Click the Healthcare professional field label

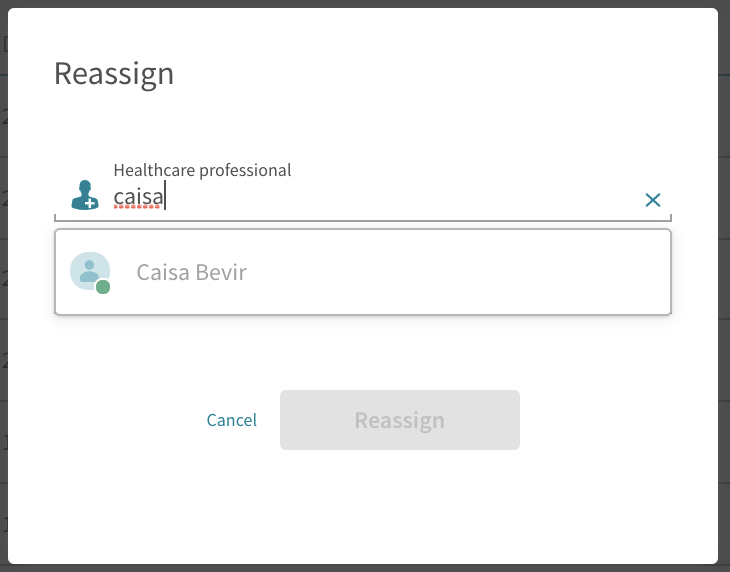202,170
